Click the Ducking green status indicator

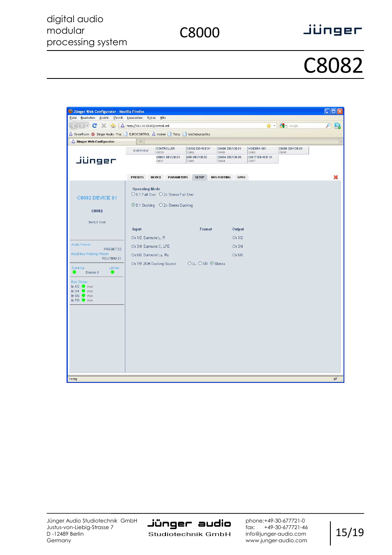click(x=74, y=272)
